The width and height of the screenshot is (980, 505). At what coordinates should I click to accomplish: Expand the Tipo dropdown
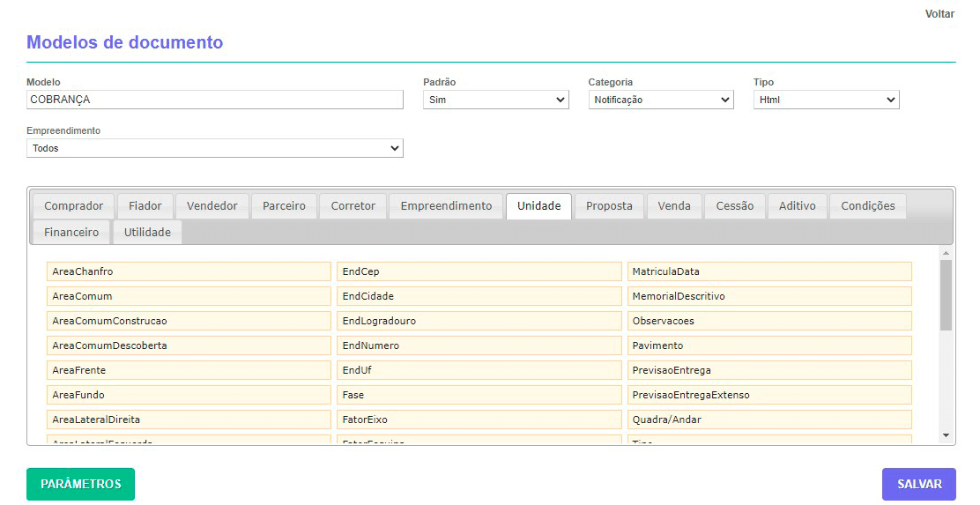tap(826, 100)
